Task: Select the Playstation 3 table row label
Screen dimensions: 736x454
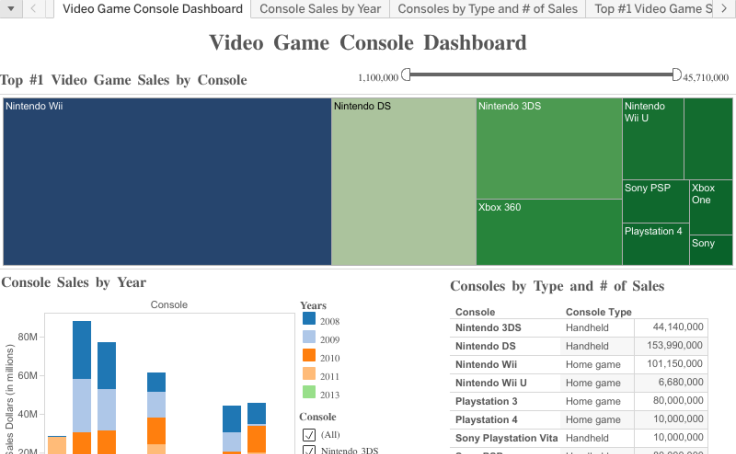Action: pyautogui.click(x=486, y=401)
